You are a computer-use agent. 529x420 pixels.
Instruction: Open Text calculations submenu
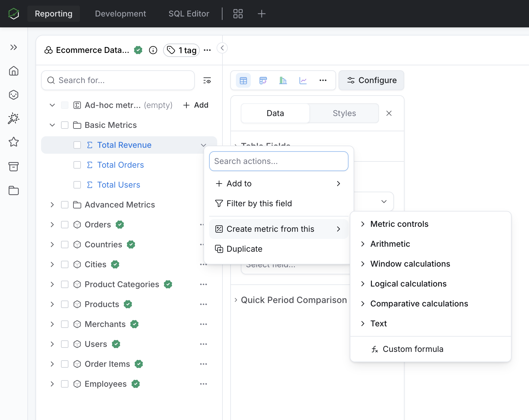pos(431,324)
